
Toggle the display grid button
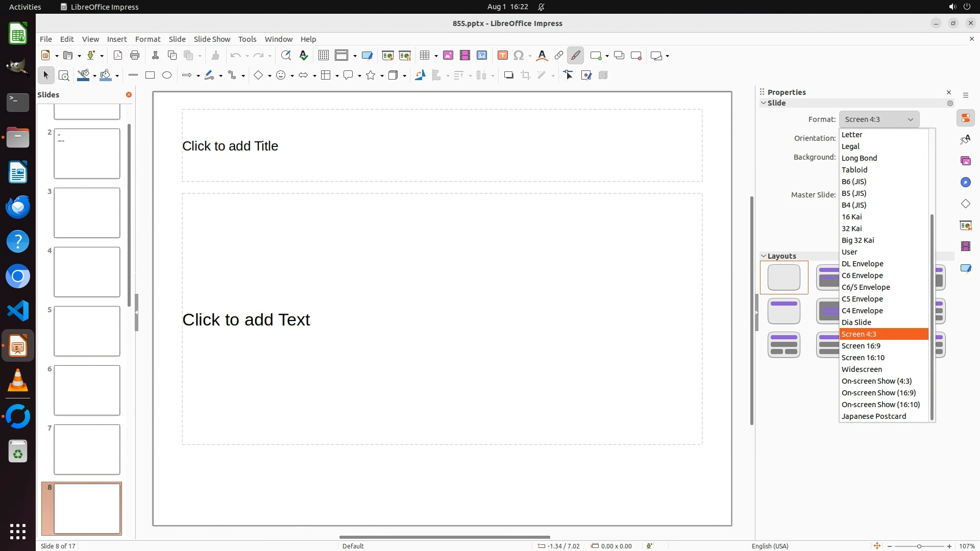(x=324, y=56)
